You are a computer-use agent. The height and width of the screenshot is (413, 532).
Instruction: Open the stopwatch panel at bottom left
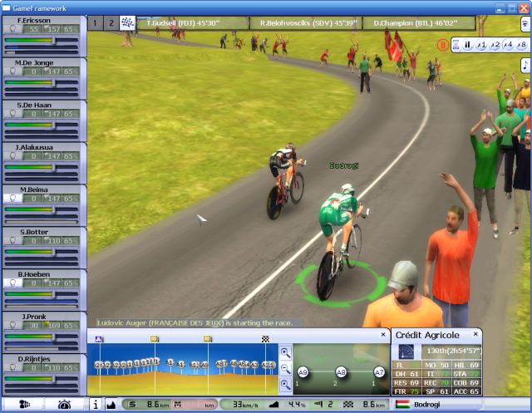point(64,405)
